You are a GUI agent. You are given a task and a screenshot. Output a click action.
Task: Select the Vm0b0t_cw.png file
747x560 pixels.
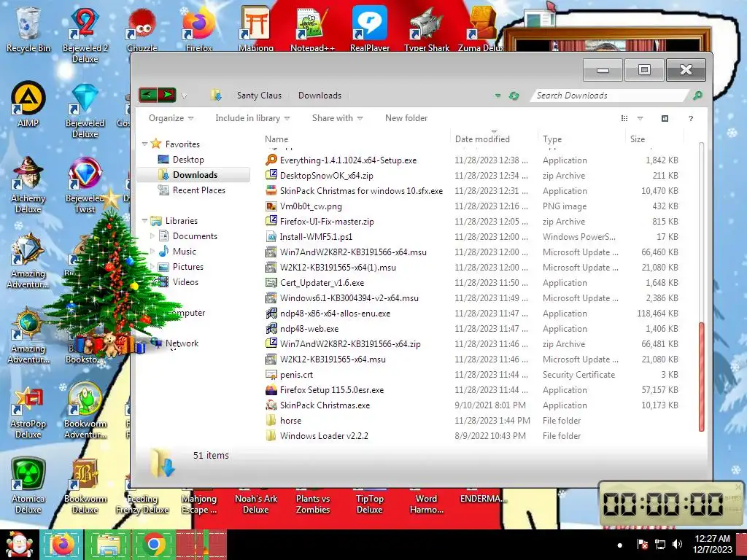(311, 206)
